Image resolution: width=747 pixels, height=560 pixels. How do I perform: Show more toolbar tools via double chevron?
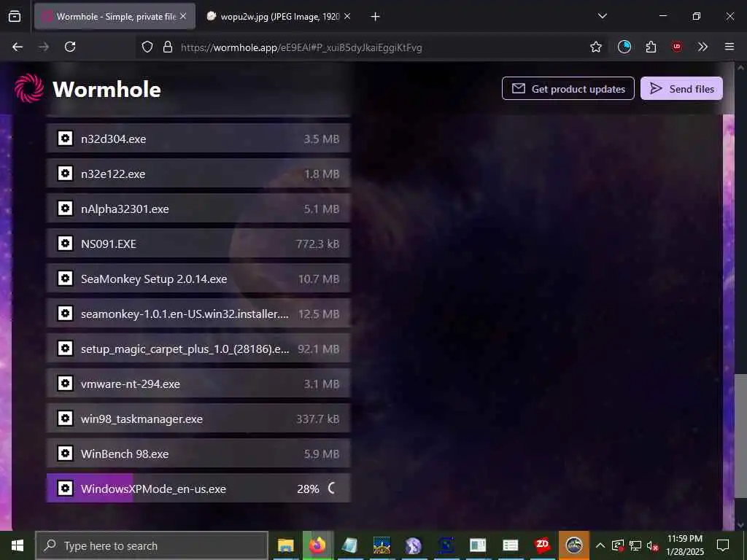pyautogui.click(x=703, y=47)
